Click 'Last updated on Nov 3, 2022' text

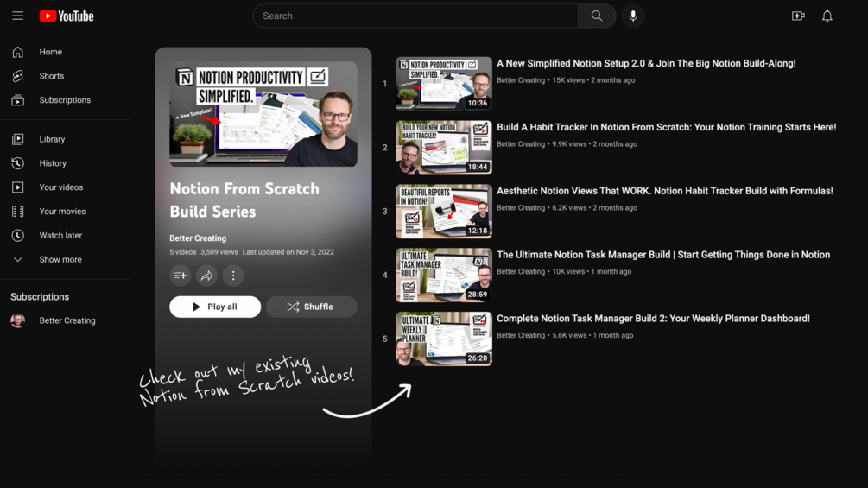[288, 251]
